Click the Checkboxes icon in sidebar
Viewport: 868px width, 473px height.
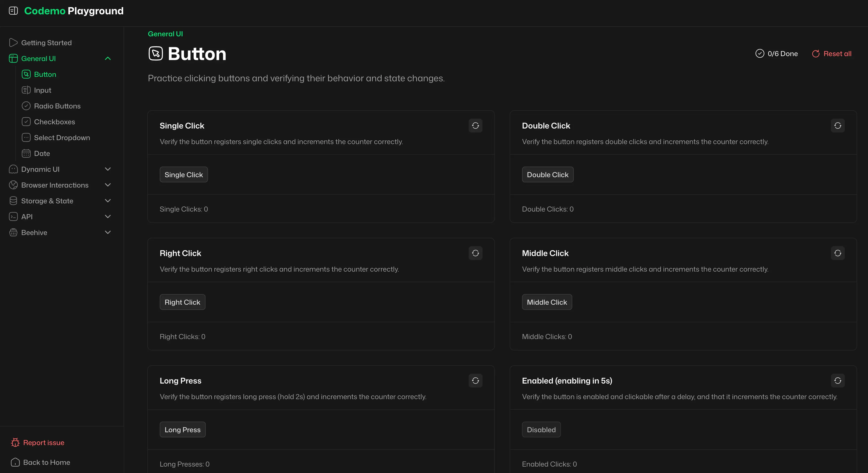pyautogui.click(x=26, y=122)
